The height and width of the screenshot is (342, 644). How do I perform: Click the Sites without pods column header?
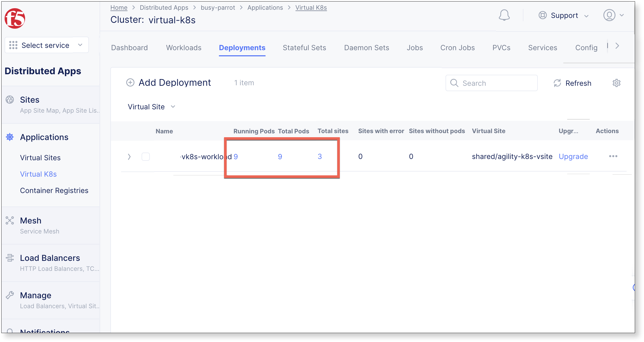[x=437, y=131]
